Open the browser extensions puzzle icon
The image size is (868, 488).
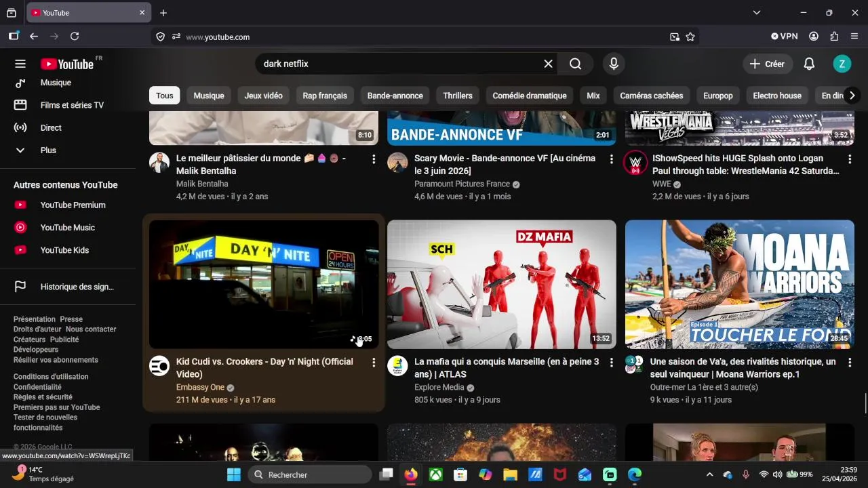[x=834, y=37]
